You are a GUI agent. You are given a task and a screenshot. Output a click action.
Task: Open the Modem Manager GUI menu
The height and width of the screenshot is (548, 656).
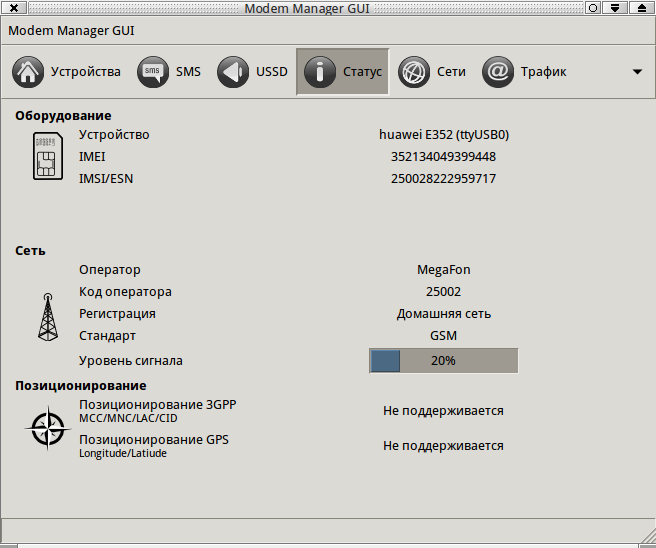pyautogui.click(x=71, y=30)
